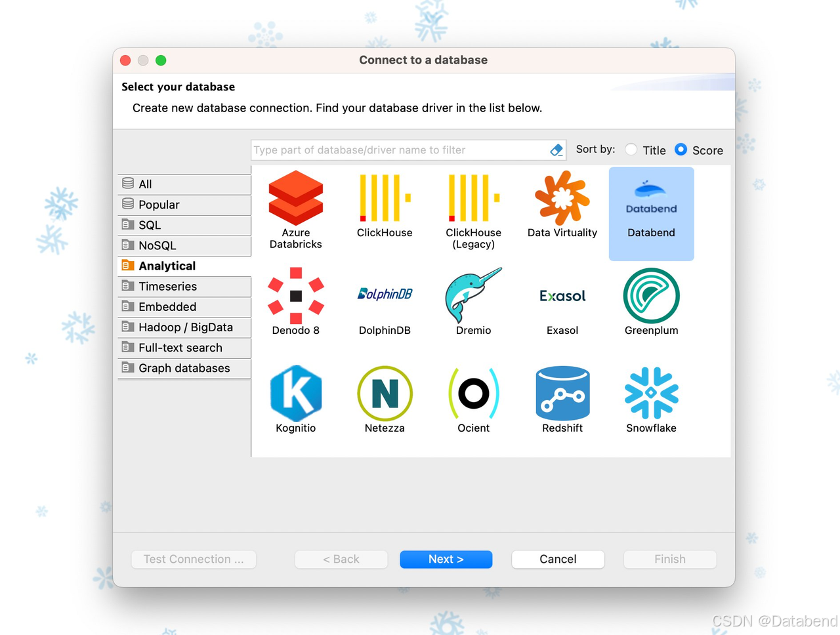Image resolution: width=840 pixels, height=635 pixels.
Task: Open the Timeseries category
Action: pyautogui.click(x=184, y=286)
